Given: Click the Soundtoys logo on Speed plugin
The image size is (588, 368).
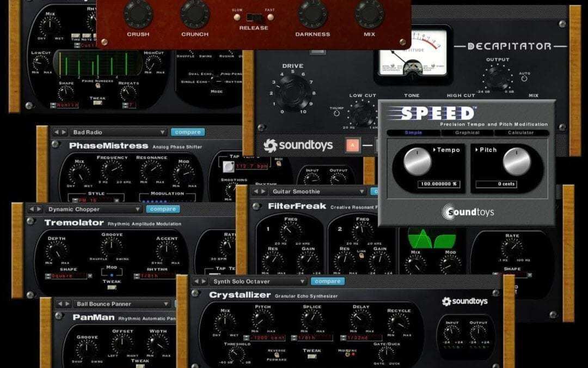Looking at the screenshot, I should (468, 212).
